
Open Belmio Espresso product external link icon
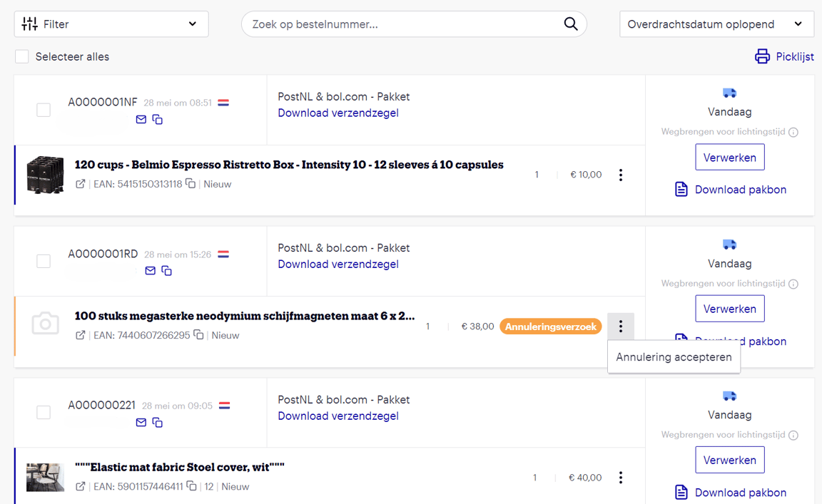pyautogui.click(x=81, y=184)
